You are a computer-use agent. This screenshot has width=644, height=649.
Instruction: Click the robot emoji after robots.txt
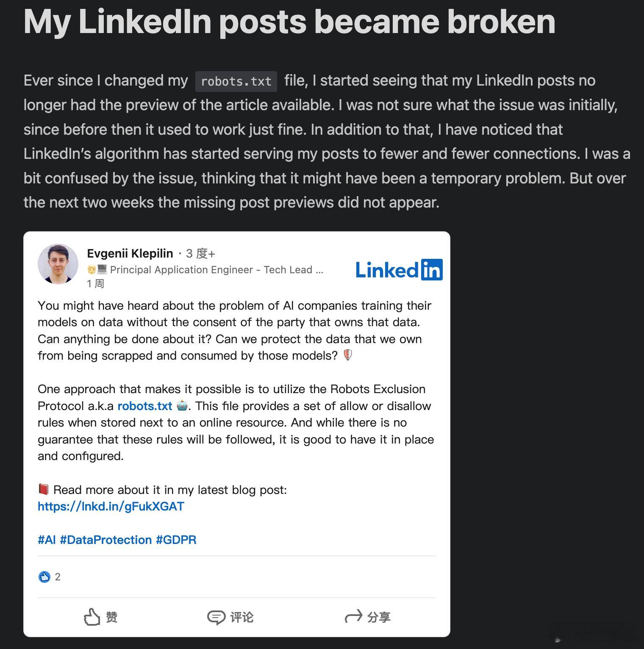pos(182,405)
